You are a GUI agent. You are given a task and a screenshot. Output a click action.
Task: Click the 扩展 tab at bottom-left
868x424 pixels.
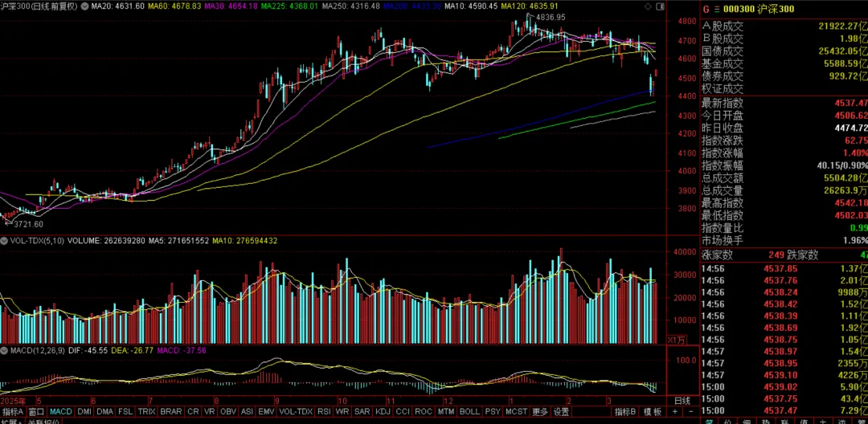point(10,422)
